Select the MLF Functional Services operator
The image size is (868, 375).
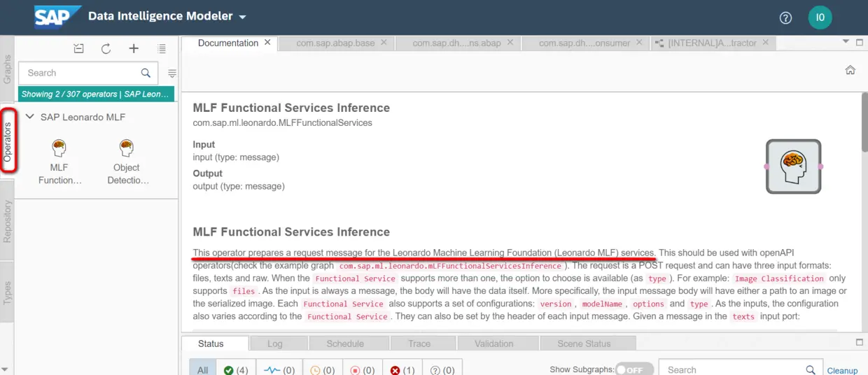coord(59,162)
